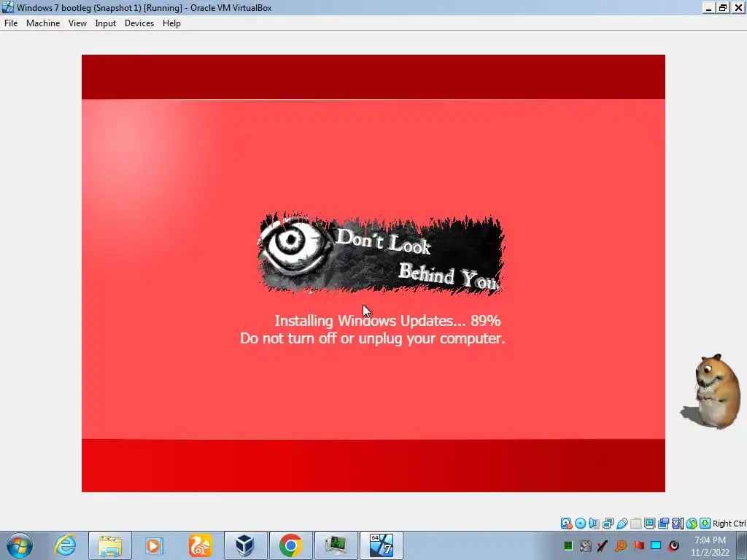
Task: Click the gray picture tray icon
Action: (x=586, y=545)
